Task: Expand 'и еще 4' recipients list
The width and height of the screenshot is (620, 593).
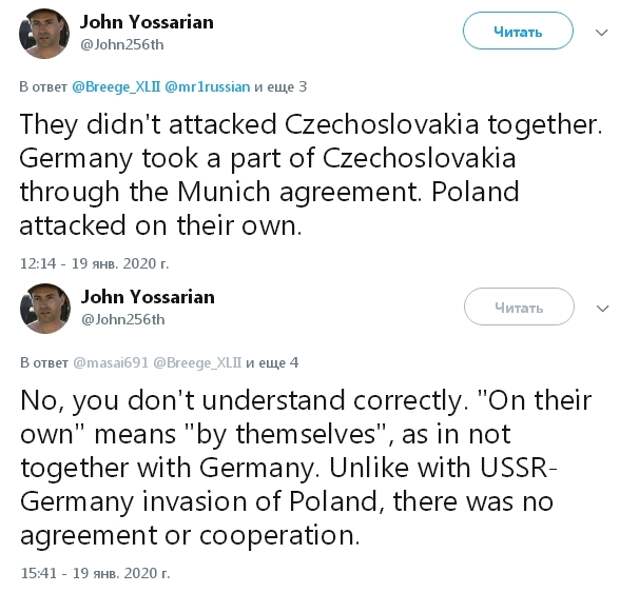Action: tap(272, 363)
